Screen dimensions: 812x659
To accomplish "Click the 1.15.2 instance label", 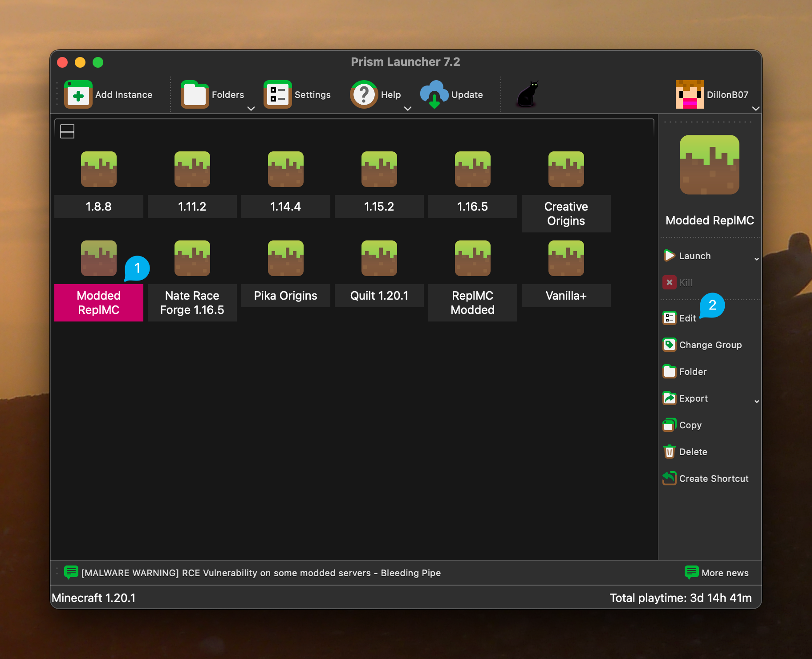I will 379,207.
